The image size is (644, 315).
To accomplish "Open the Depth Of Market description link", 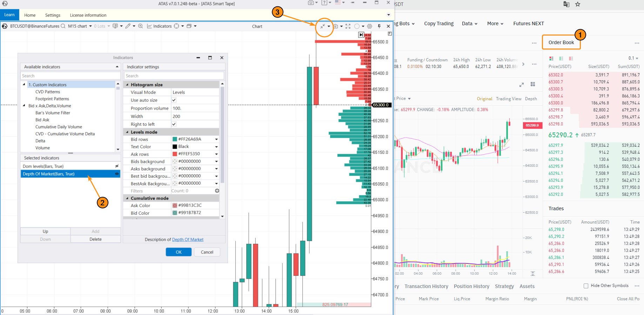I will point(188,240).
